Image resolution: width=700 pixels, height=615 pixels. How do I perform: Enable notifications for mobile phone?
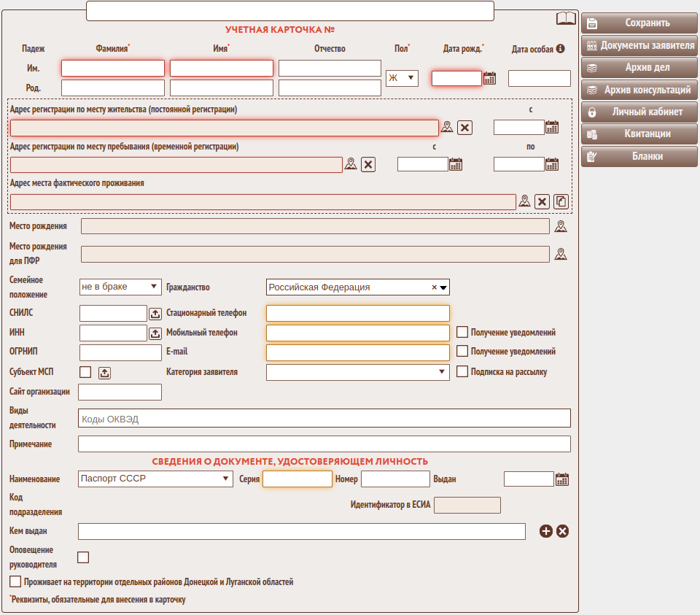coord(462,332)
